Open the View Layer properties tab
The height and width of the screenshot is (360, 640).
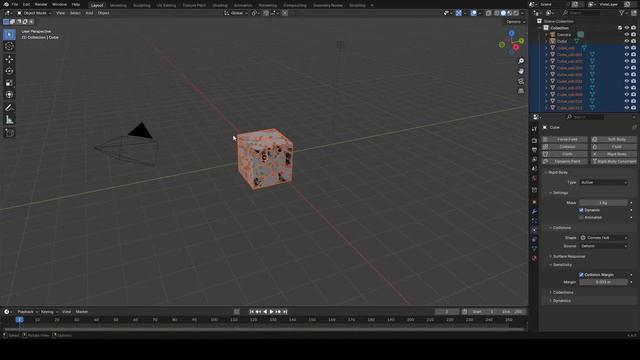(534, 159)
